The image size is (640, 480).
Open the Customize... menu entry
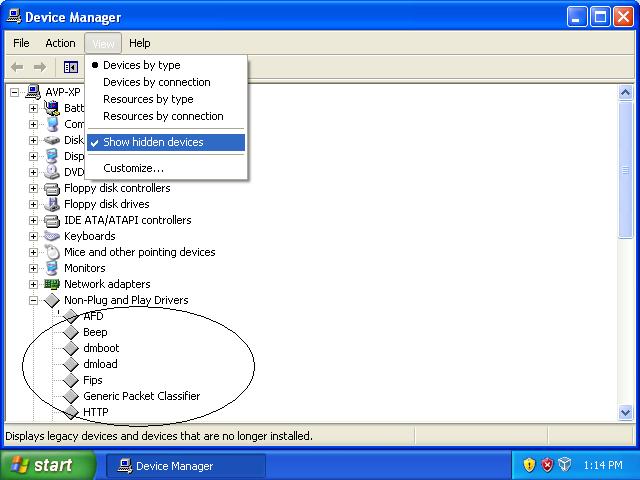pyautogui.click(x=166, y=168)
